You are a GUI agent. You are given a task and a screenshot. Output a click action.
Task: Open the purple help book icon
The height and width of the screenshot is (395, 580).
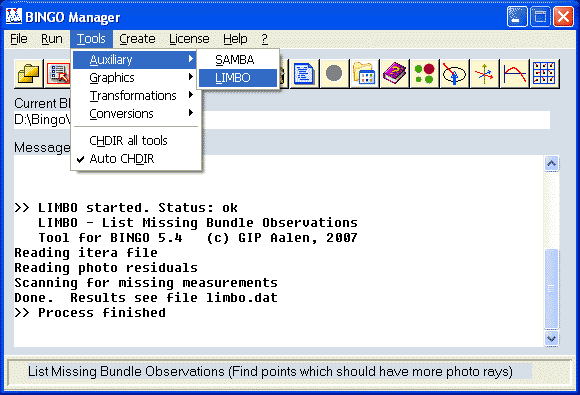394,74
